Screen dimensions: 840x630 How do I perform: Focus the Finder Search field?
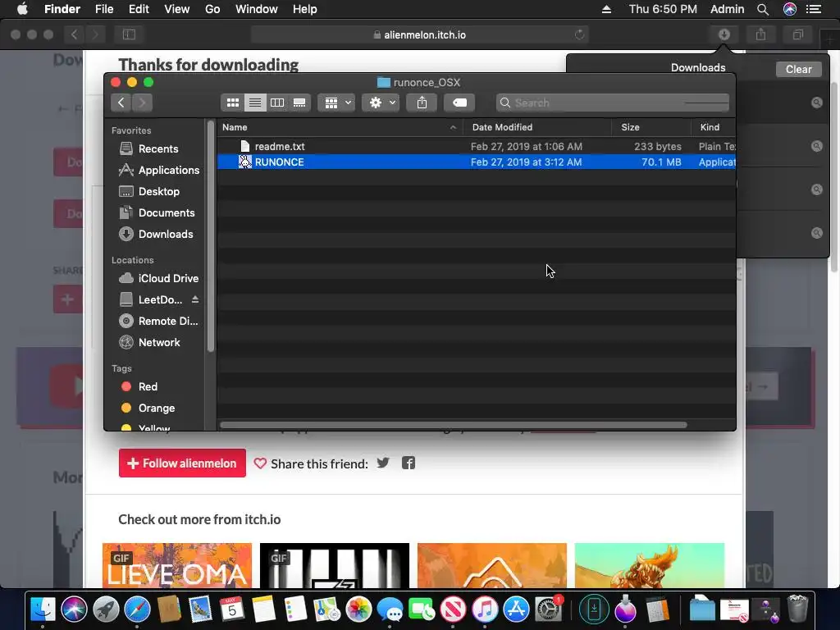(x=613, y=103)
